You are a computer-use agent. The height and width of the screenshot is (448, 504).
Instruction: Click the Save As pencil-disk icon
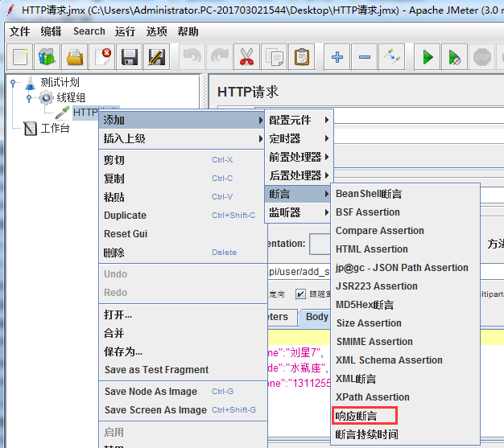156,57
